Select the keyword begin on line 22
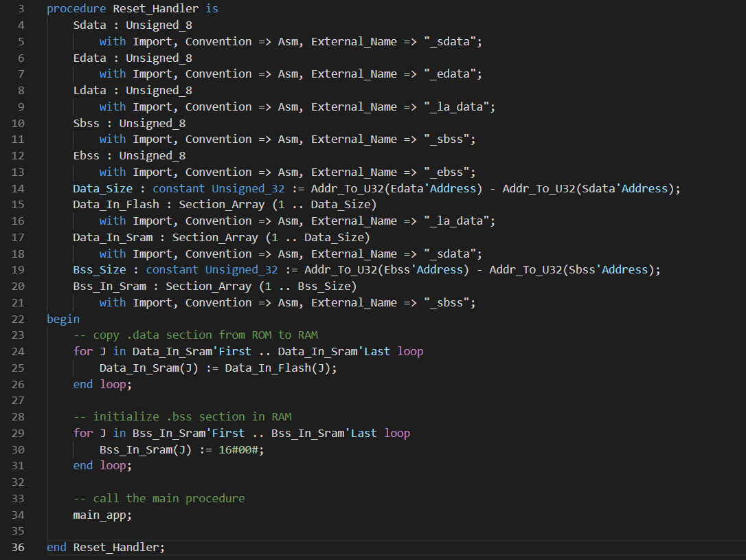The width and height of the screenshot is (746, 560). (62, 318)
